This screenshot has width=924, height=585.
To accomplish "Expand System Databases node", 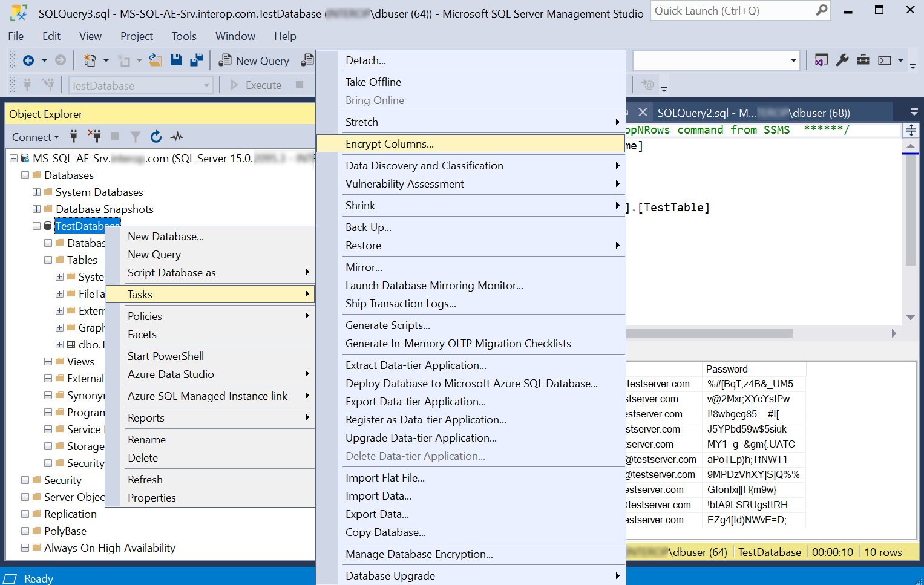I will (x=36, y=192).
